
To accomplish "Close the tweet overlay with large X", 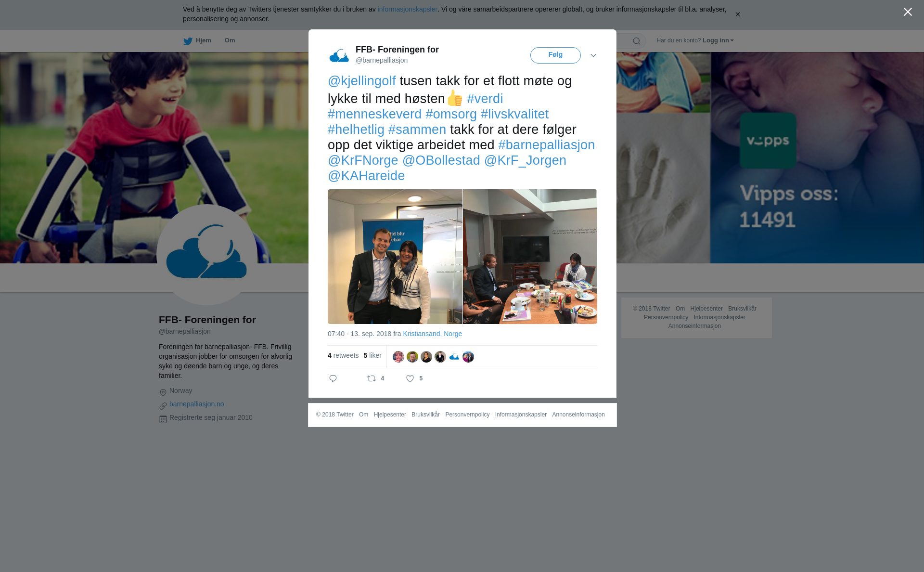I will click(908, 12).
